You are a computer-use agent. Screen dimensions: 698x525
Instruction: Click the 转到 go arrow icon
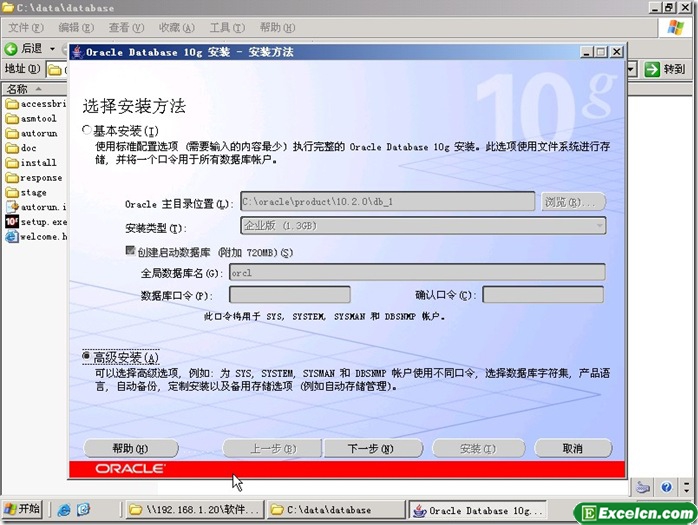[x=652, y=69]
